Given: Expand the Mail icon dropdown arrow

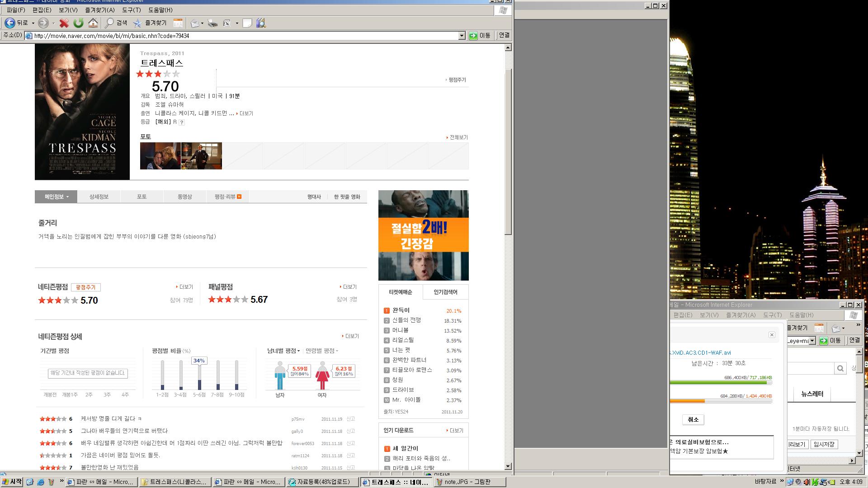Looking at the screenshot, I should (x=202, y=23).
